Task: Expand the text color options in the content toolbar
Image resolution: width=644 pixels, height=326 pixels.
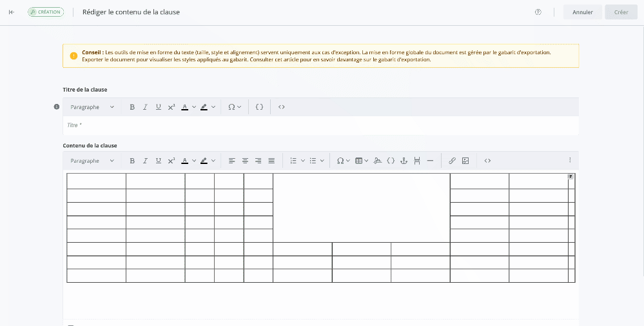Action: pyautogui.click(x=194, y=161)
